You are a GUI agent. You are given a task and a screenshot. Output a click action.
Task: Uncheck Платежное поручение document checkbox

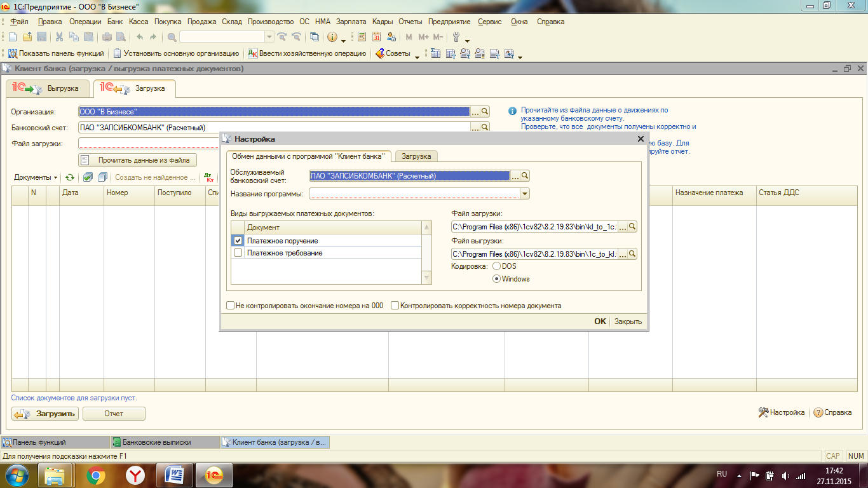238,241
